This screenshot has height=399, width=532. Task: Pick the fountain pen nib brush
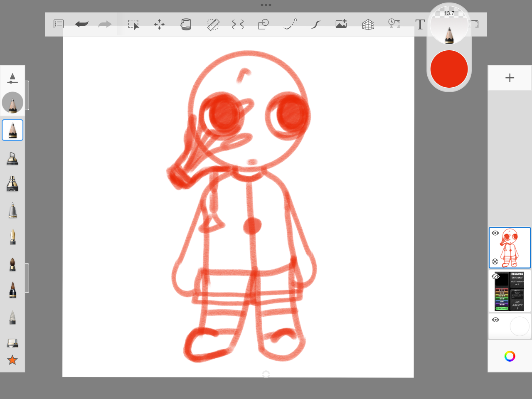[12, 237]
